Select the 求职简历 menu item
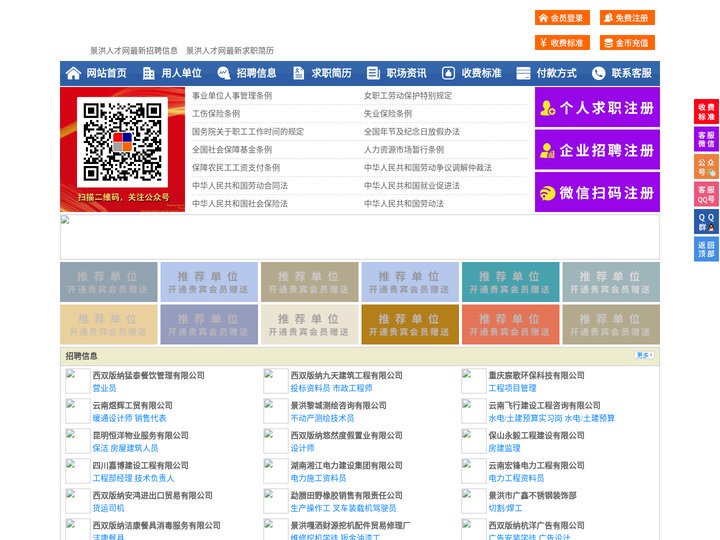720x540 pixels. tap(332, 73)
